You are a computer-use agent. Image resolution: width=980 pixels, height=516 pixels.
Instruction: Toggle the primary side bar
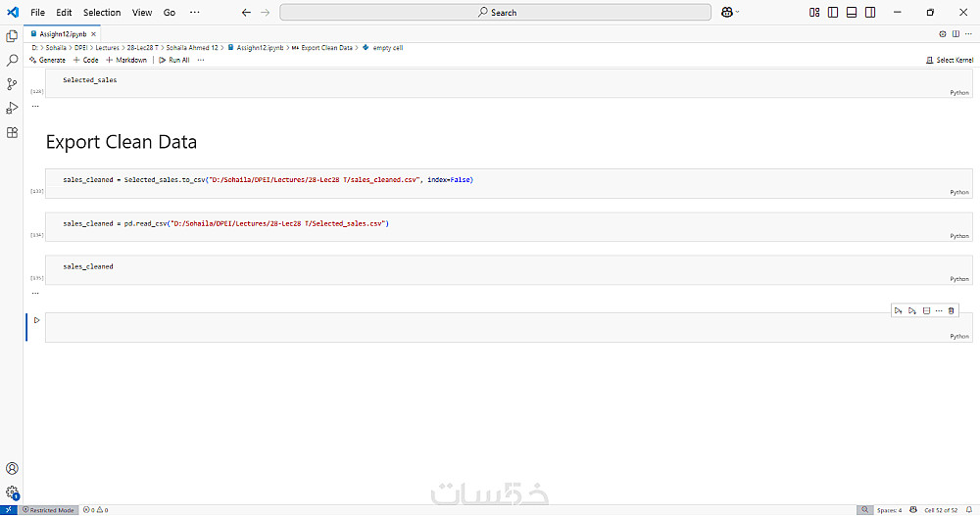pyautogui.click(x=833, y=12)
